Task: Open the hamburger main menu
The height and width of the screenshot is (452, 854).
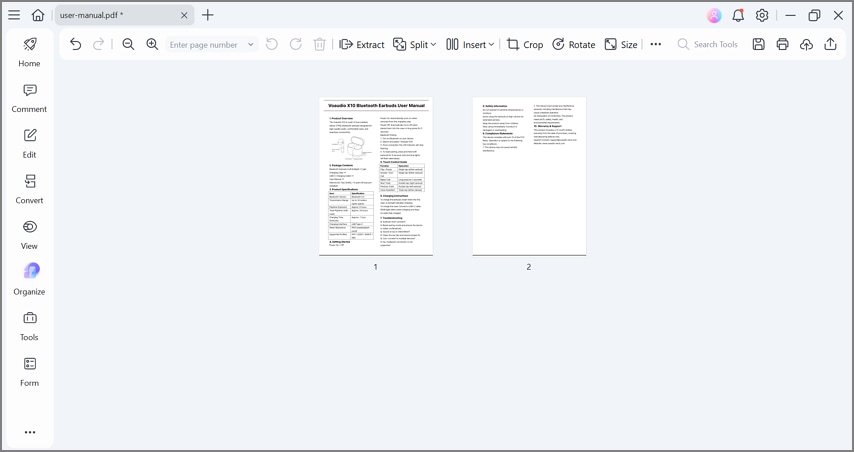Action: [14, 15]
